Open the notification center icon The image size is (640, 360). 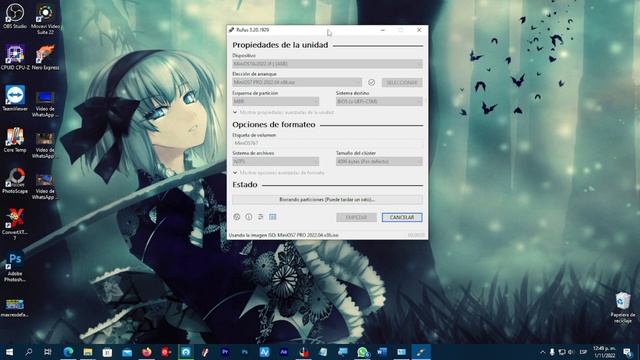coord(627,352)
